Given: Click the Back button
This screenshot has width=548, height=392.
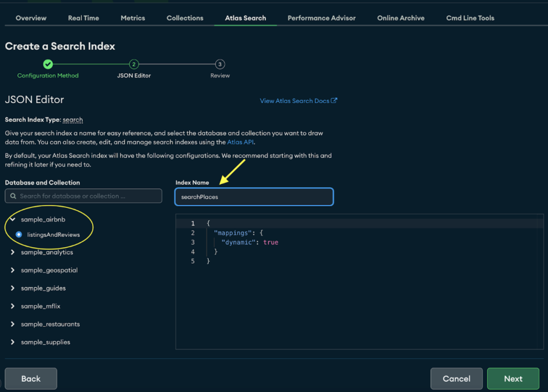Looking at the screenshot, I should pos(31,379).
